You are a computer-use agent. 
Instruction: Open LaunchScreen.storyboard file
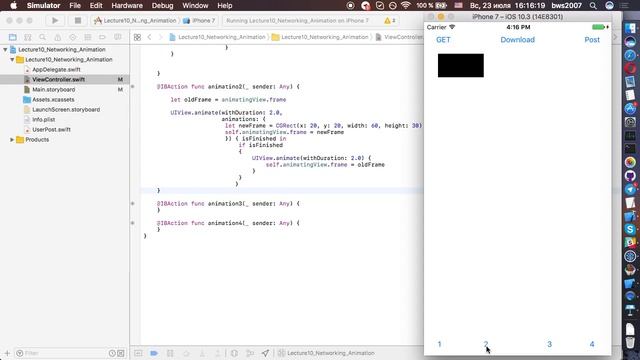pyautogui.click(x=66, y=109)
